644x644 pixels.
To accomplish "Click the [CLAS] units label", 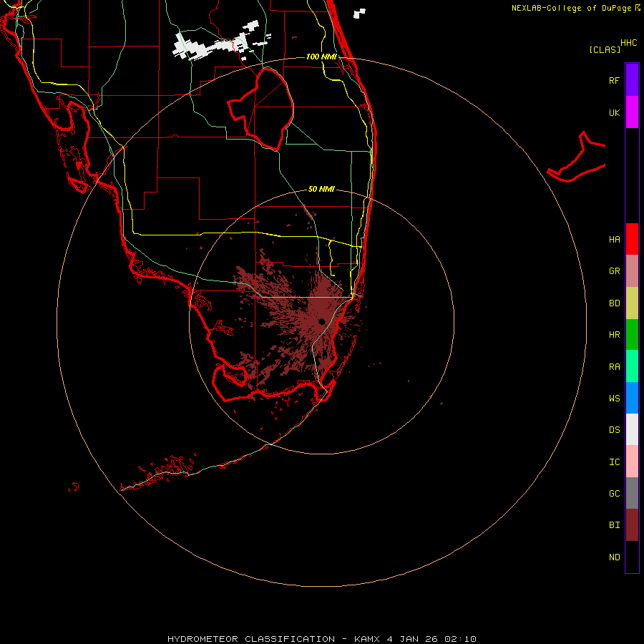I will [x=605, y=49].
